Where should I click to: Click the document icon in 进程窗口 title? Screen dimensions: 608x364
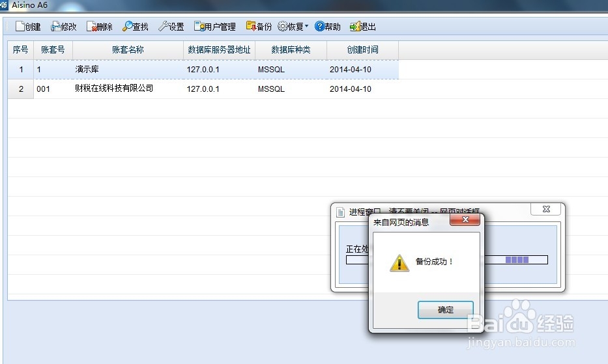click(x=340, y=212)
